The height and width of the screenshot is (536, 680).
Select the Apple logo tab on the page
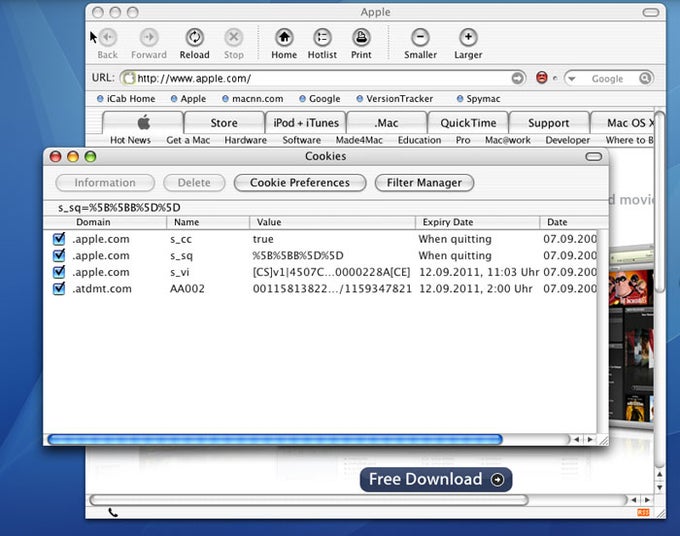tap(143, 123)
